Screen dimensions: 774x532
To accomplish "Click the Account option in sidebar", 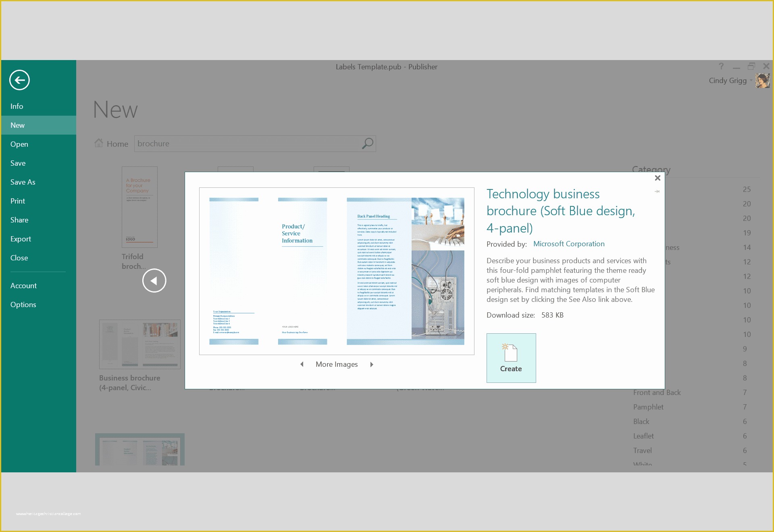I will coord(23,285).
